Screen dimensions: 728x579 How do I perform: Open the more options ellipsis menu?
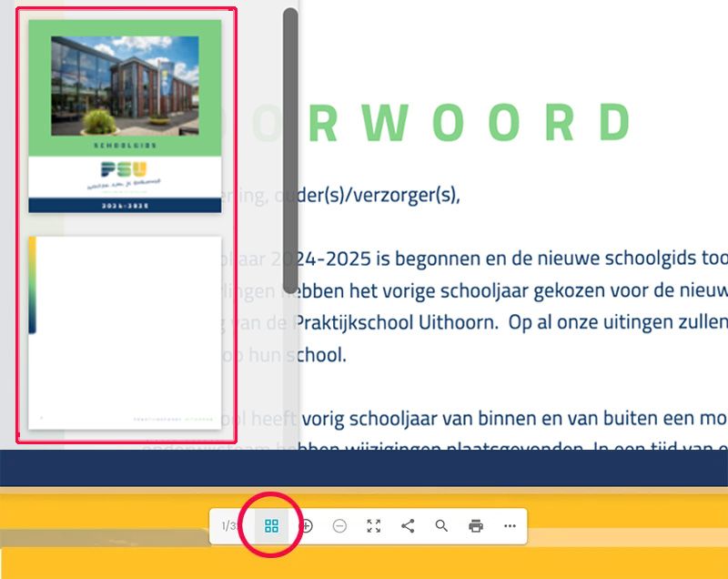coord(510,526)
